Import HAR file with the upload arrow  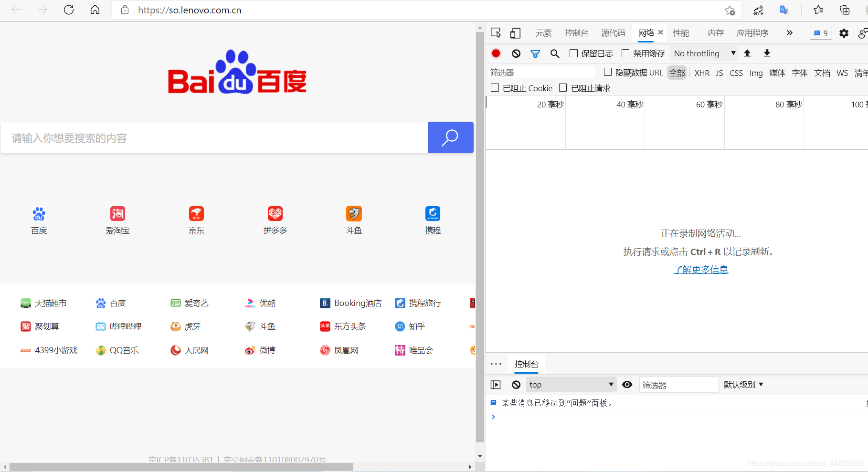pos(747,53)
